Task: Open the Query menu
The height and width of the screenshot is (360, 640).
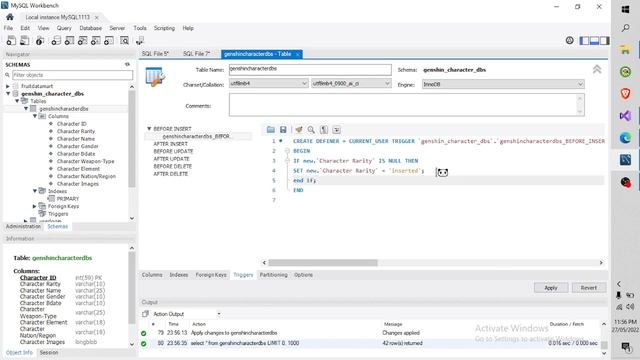Action: click(x=64, y=28)
